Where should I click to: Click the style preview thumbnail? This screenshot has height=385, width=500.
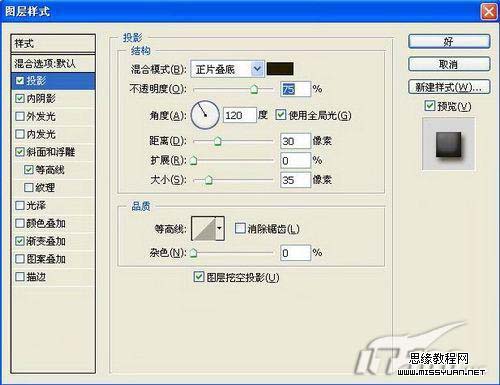(x=448, y=144)
